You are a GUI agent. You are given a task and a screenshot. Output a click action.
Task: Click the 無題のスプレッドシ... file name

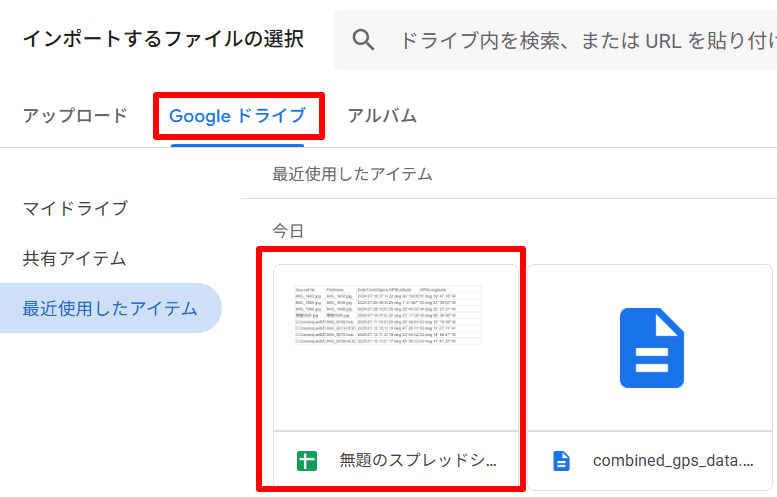click(417, 461)
